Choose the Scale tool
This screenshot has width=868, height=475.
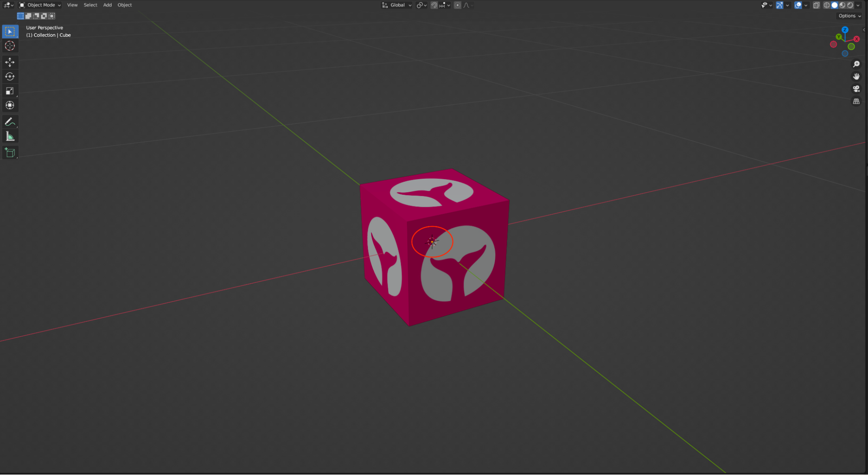point(10,91)
